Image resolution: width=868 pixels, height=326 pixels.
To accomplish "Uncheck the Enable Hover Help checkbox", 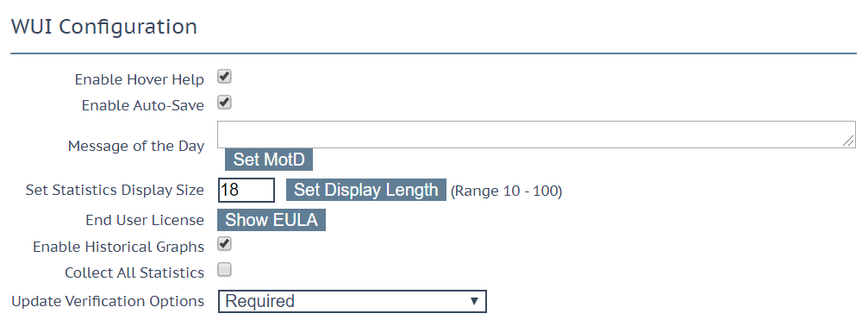I will 224,77.
